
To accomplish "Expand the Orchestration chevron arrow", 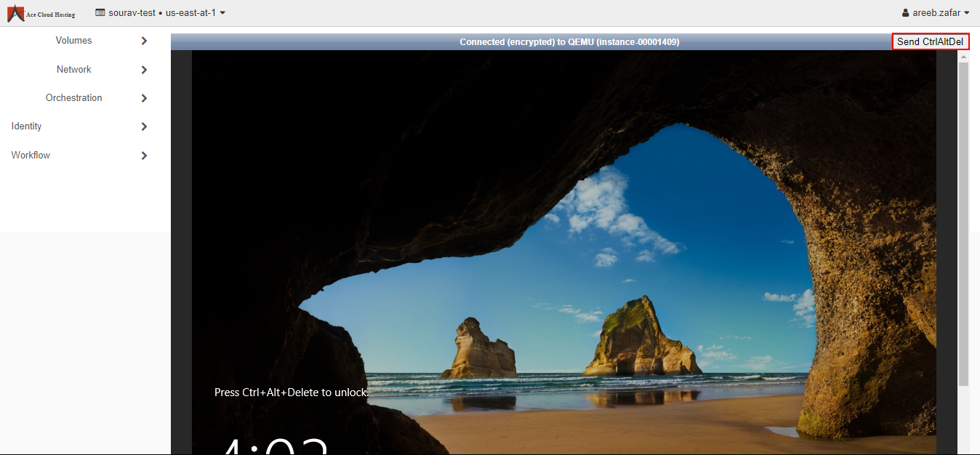I will click(144, 98).
